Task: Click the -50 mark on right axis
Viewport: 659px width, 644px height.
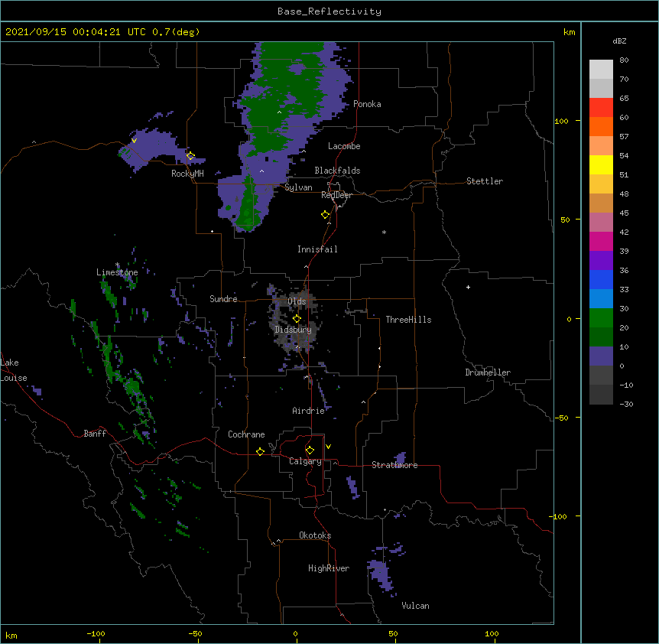Action: [561, 418]
